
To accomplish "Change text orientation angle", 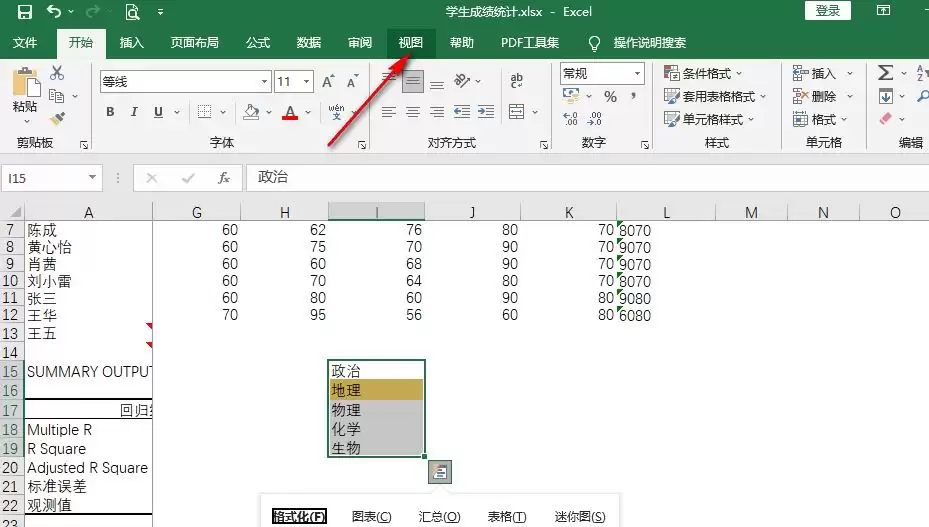I will point(462,81).
